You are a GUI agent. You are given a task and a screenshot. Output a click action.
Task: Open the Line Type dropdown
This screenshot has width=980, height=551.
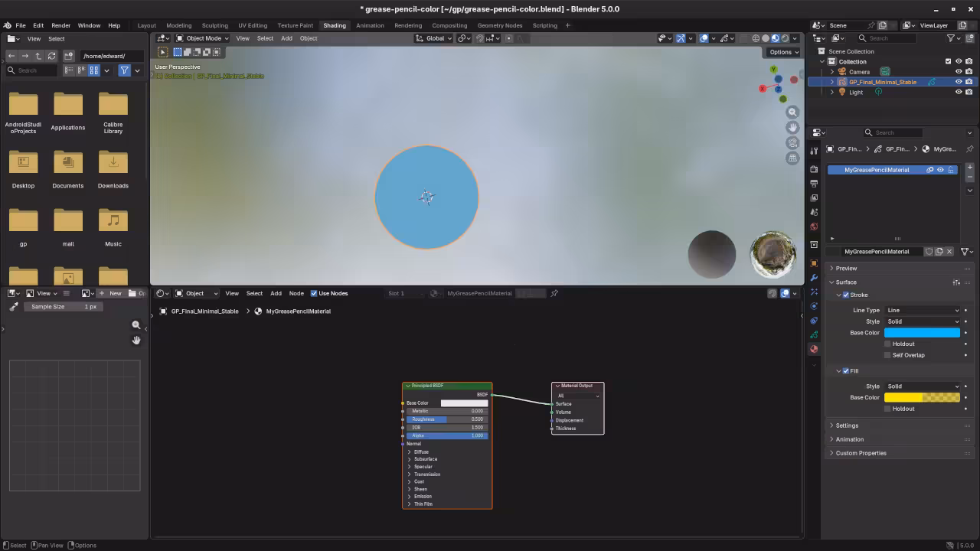pos(922,311)
